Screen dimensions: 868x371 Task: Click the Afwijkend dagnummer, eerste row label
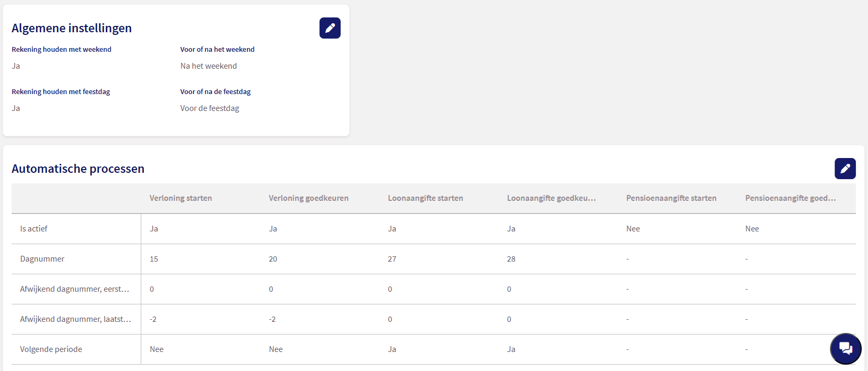(x=75, y=289)
